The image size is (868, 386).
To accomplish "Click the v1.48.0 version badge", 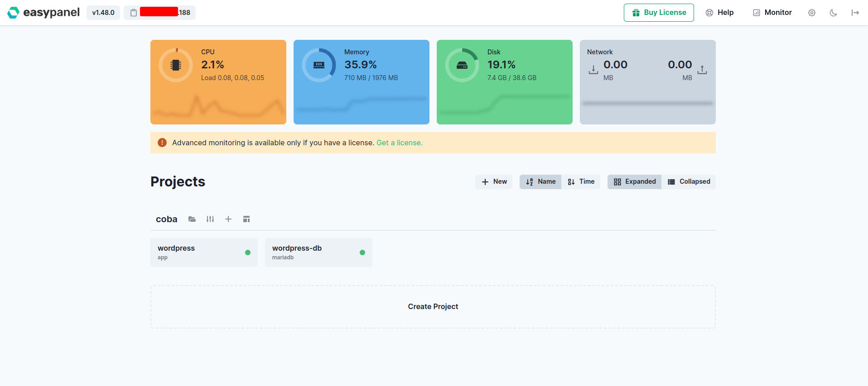I will pyautogui.click(x=103, y=13).
